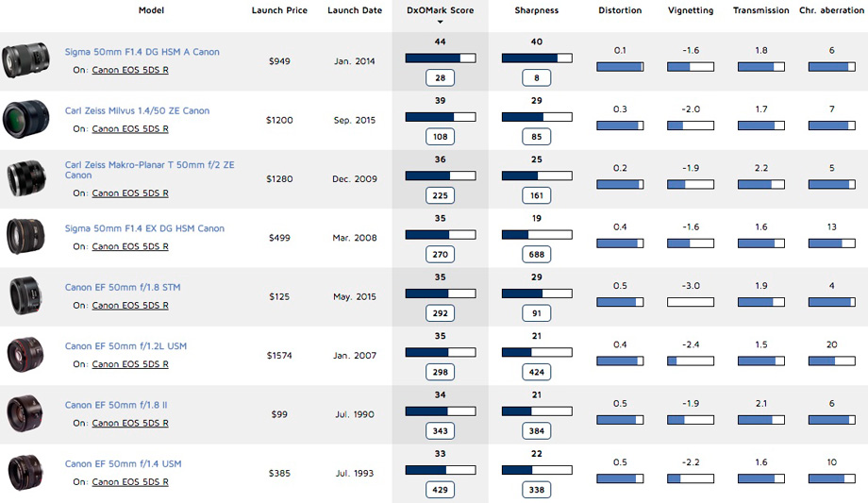The width and height of the screenshot is (868, 503).
Task: Click the Canon EF 50mm f/1.4 USM lens image
Action: tap(25, 473)
